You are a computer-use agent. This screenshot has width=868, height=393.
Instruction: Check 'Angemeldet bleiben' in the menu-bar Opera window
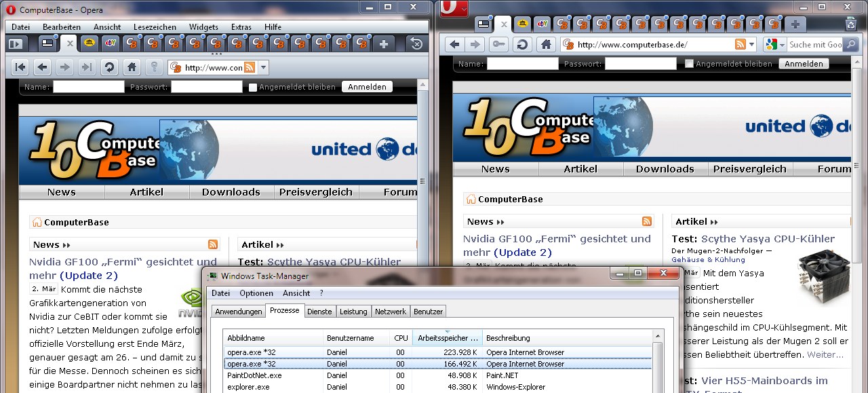click(x=253, y=87)
